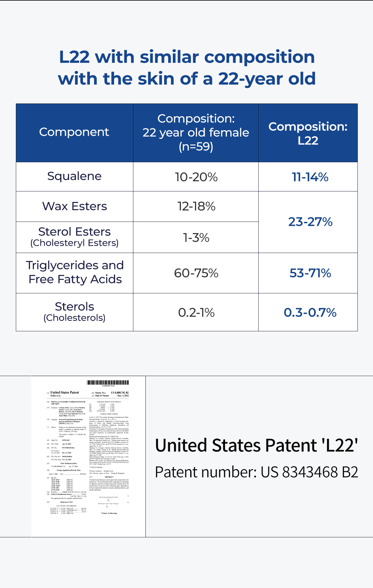The width and height of the screenshot is (373, 588).
Task: Click the 1-3% sterol esters value
Action: (x=196, y=238)
